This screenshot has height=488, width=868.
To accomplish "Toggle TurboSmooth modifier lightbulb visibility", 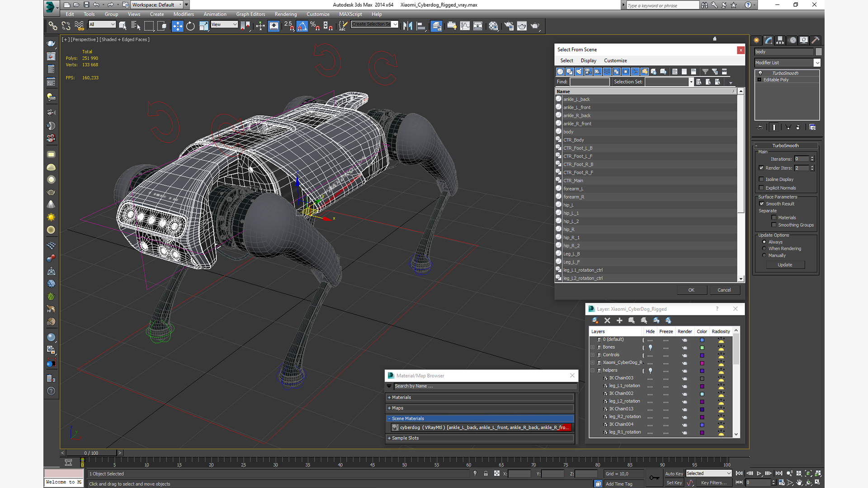I will (760, 73).
